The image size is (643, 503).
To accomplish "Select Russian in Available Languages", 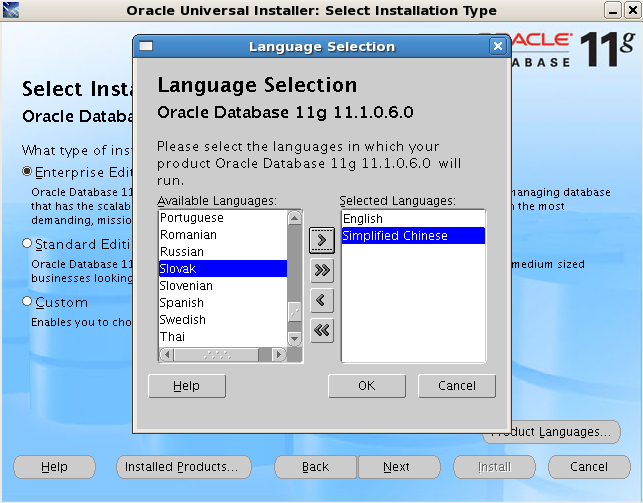I will 223,251.
